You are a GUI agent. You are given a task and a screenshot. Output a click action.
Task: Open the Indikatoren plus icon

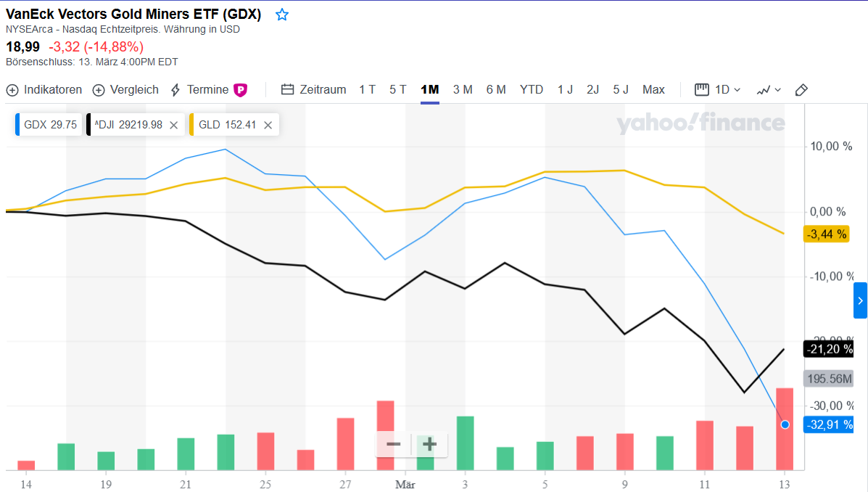point(12,90)
